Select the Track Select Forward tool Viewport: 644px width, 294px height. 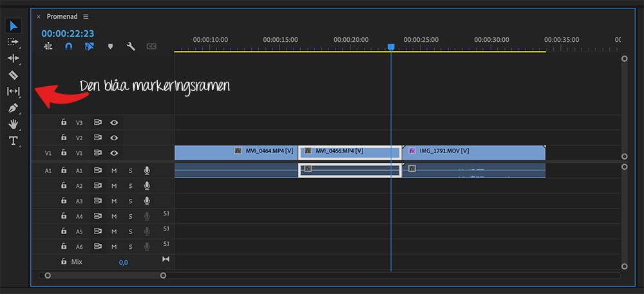point(14,42)
